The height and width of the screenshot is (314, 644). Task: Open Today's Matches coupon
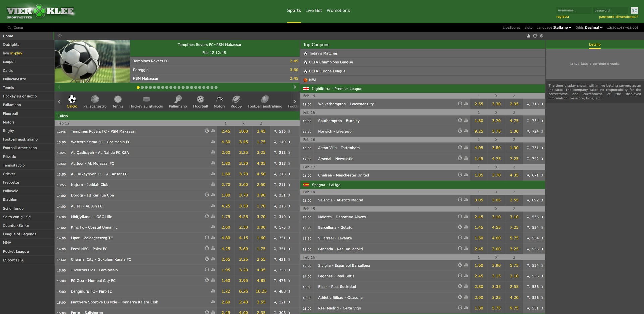(x=422, y=53)
